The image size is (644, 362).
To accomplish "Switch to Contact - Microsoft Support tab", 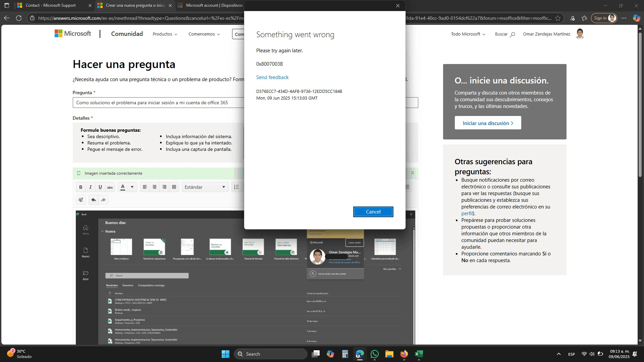I will click(50, 5).
